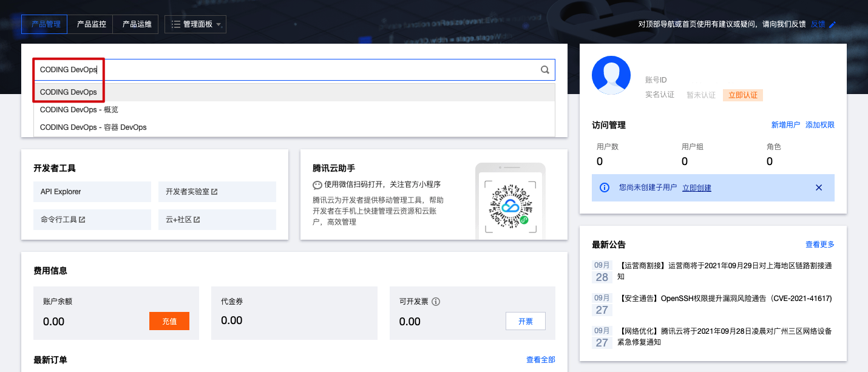Open the 运营商割接 announcement
Viewport: 868px width, 372px height.
(725, 271)
